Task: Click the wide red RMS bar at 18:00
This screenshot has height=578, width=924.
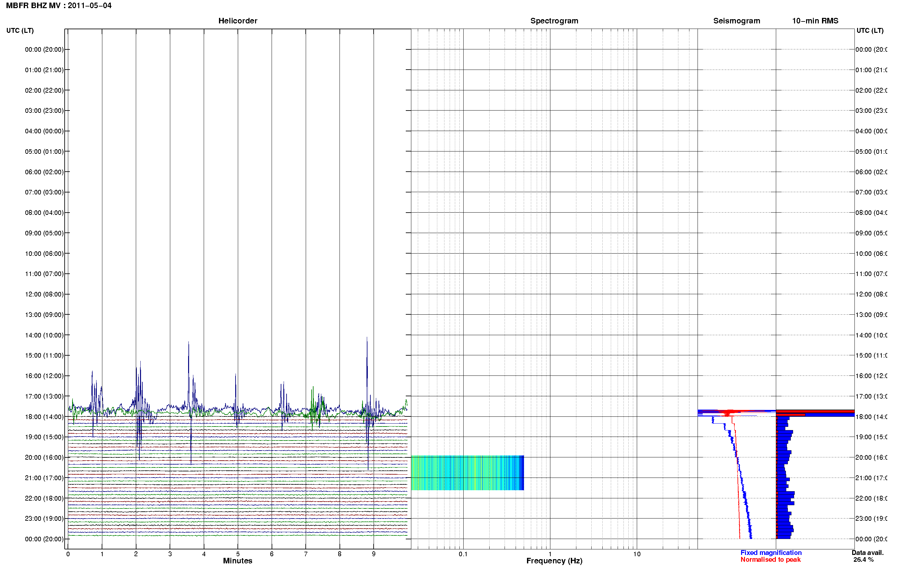Action: coord(815,412)
